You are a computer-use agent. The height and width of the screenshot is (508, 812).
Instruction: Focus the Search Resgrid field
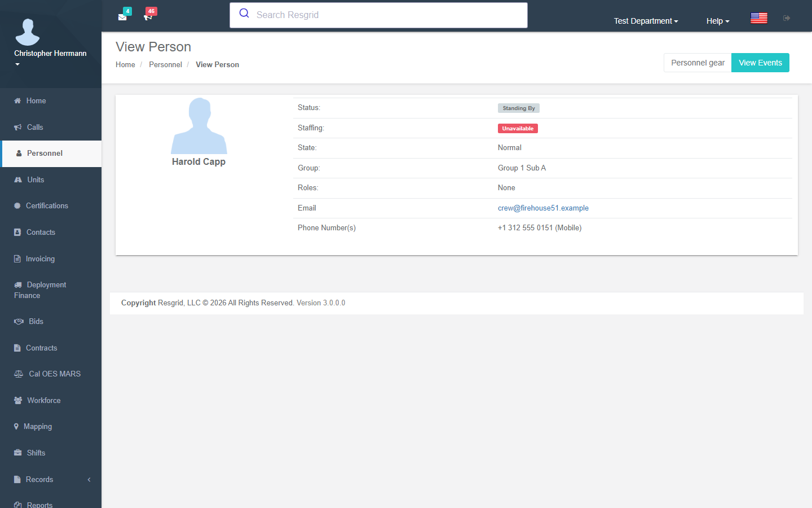(378, 15)
